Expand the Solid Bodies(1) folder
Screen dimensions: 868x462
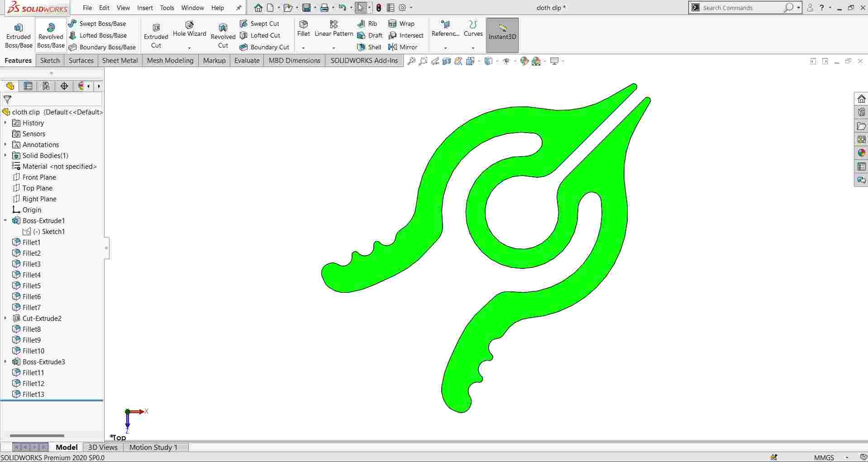5,155
